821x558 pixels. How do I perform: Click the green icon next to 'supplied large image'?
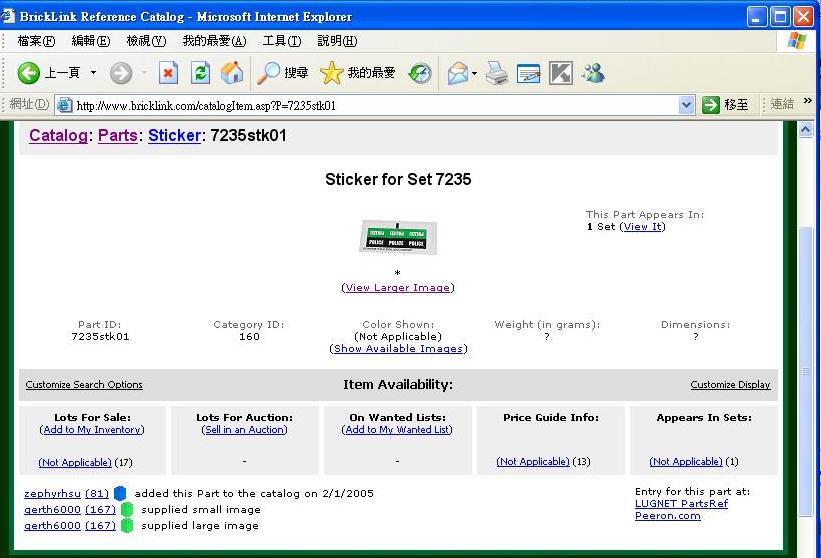(x=127, y=526)
